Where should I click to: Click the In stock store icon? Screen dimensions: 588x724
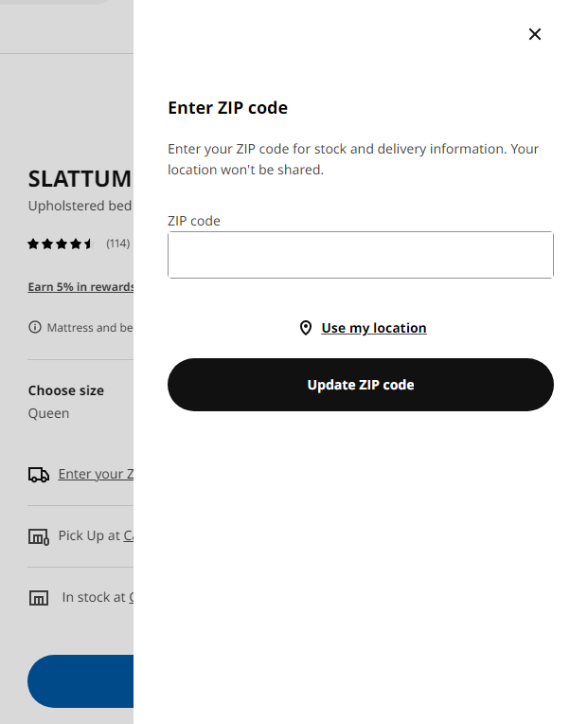[39, 598]
